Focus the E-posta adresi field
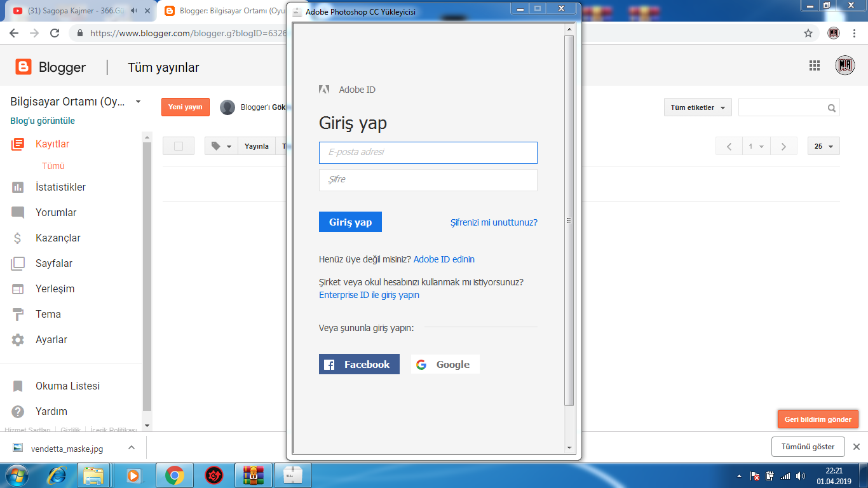 (x=428, y=152)
